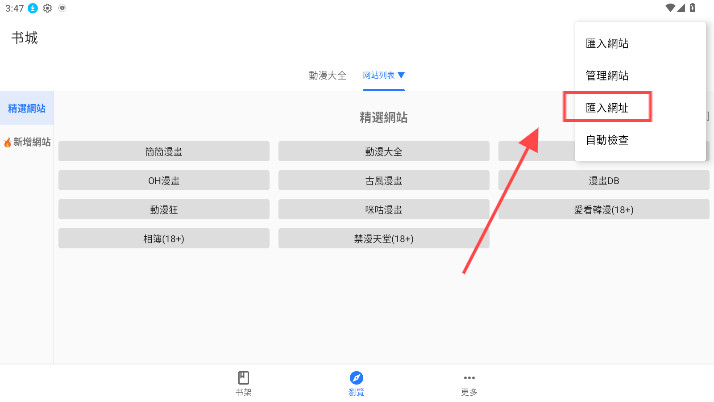The width and height of the screenshot is (714, 402).
Task: Open the 愛看韓漫(18+) site button
Action: point(604,209)
